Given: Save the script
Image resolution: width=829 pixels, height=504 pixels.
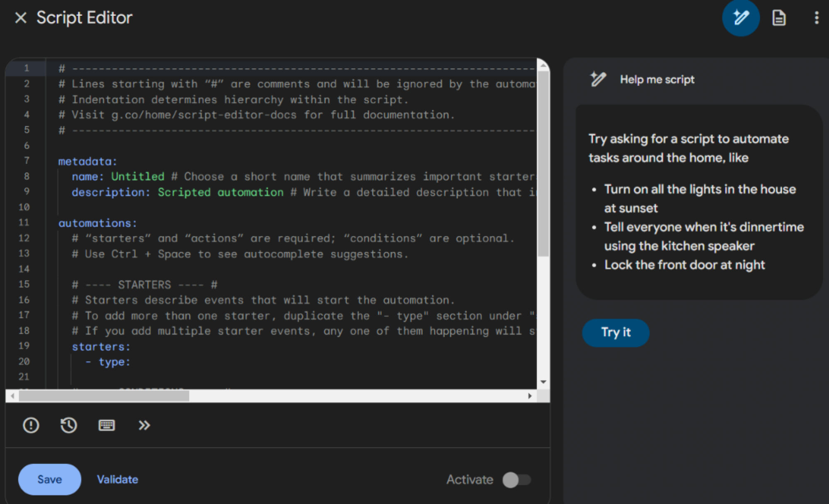Looking at the screenshot, I should click(x=49, y=479).
